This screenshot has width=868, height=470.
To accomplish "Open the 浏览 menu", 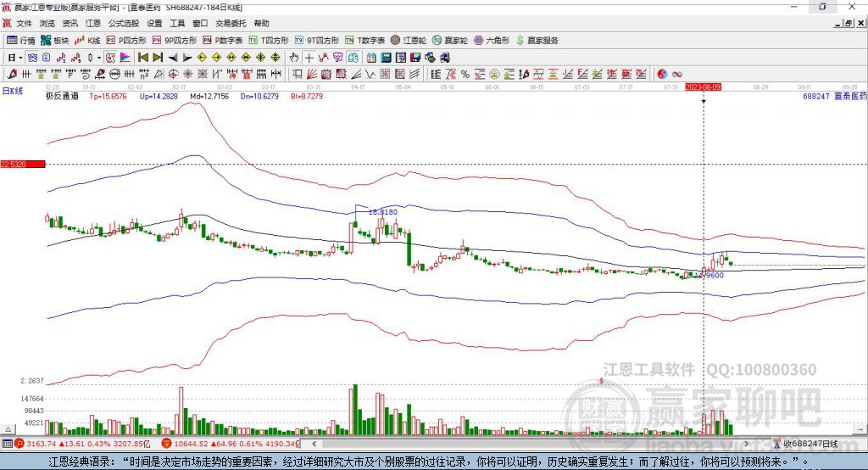I will click(47, 23).
